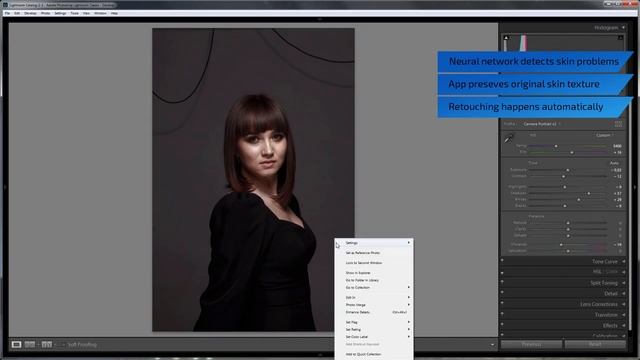Open the Set Color Label submenu
The image size is (640, 360).
click(374, 337)
